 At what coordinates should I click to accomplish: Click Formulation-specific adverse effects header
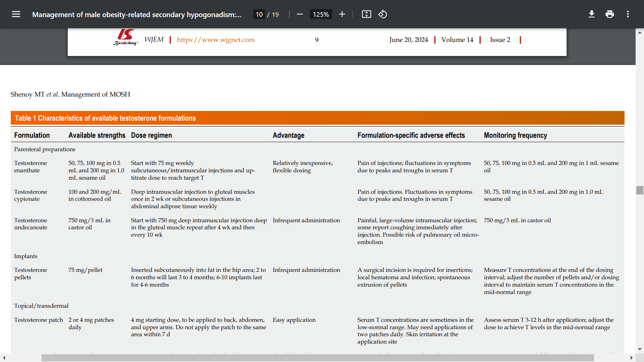tap(411, 135)
